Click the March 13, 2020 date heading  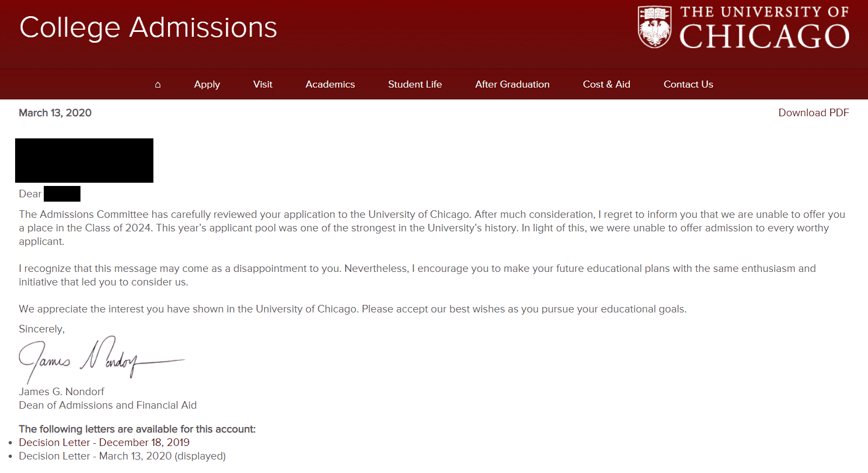click(55, 112)
